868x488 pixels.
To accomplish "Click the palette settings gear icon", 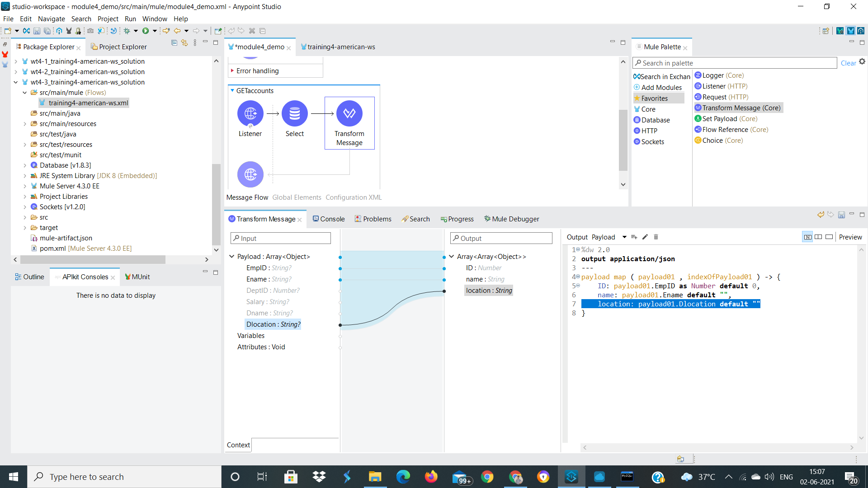I will pyautogui.click(x=862, y=62).
